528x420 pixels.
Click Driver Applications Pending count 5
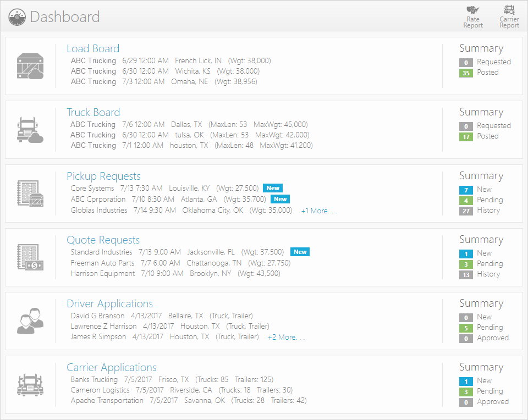click(466, 328)
